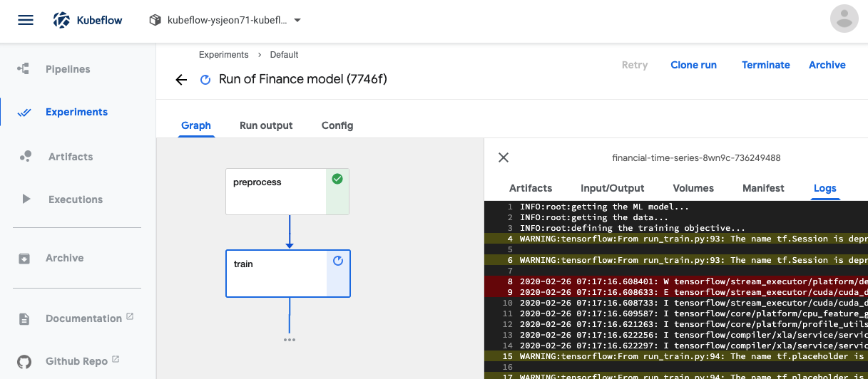Click the Kubeflow logo
This screenshot has width=868, height=379.
click(x=88, y=20)
